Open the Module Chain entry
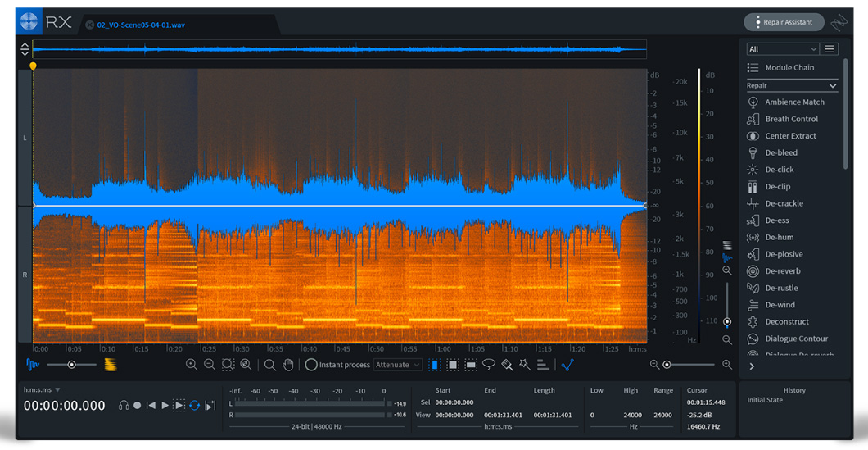Viewport: 868px width, 450px height. click(x=789, y=68)
